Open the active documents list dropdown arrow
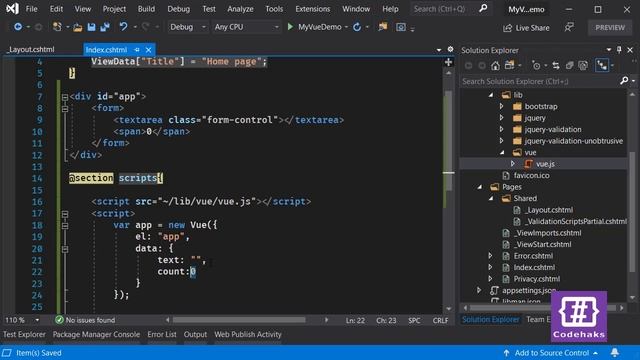Image resolution: width=640 pixels, height=360 pixels. (439, 50)
